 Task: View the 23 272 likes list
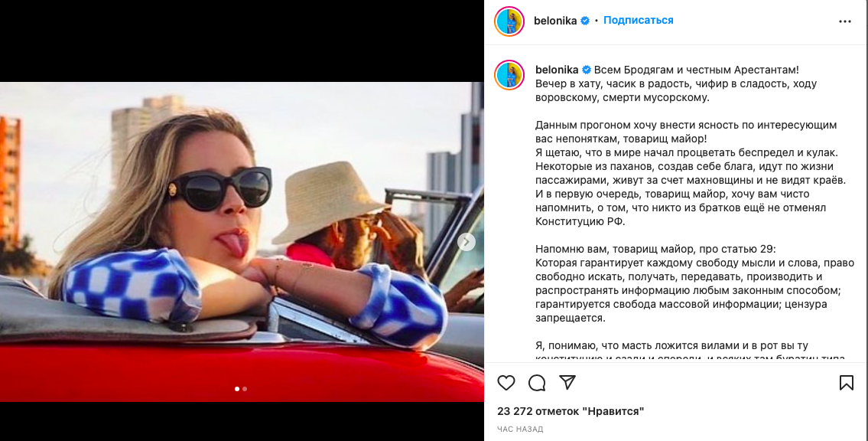pos(571,411)
